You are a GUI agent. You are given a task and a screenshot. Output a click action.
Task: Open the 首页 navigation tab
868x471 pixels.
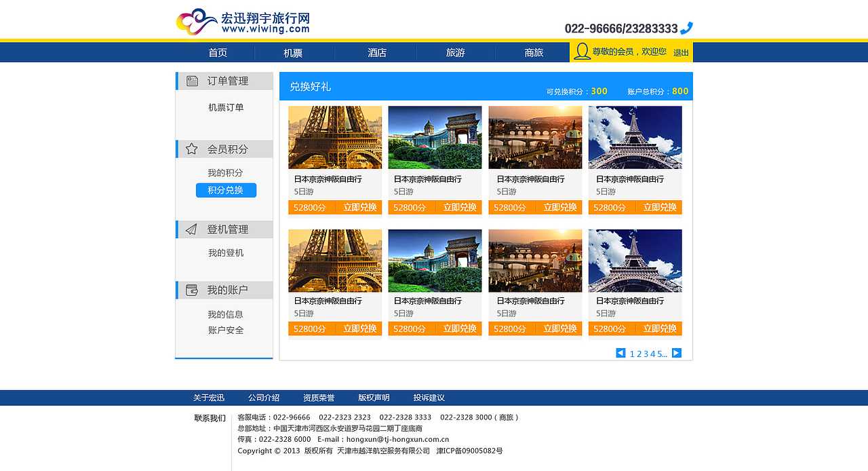(x=218, y=53)
